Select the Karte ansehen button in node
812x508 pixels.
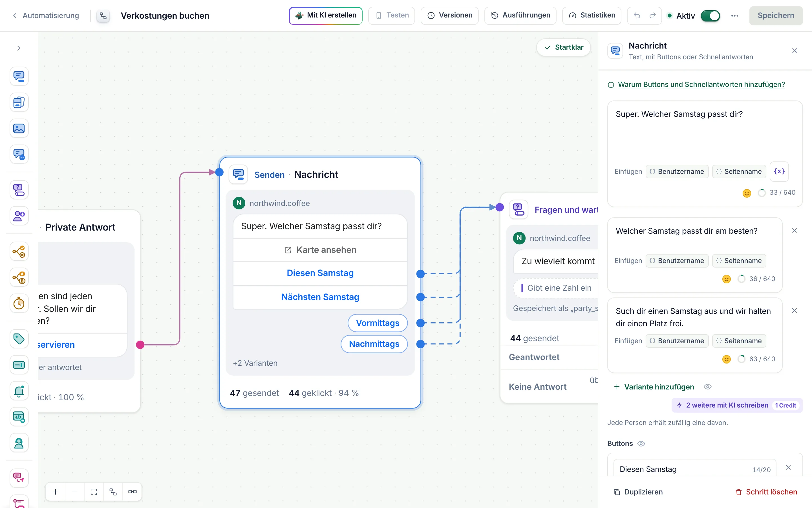[x=320, y=250]
